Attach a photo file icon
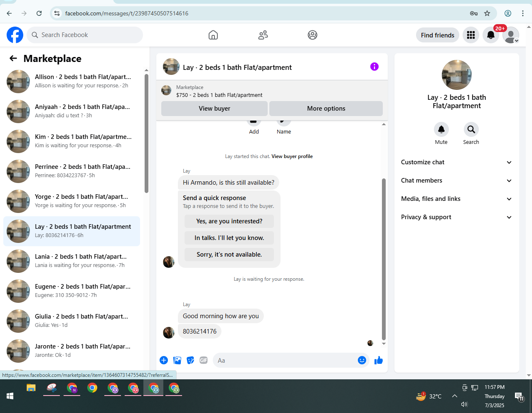Image resolution: width=532 pixels, height=413 pixels. (x=177, y=360)
